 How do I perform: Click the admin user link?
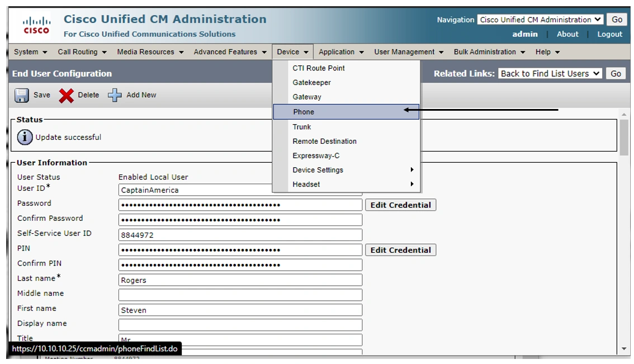[525, 34]
